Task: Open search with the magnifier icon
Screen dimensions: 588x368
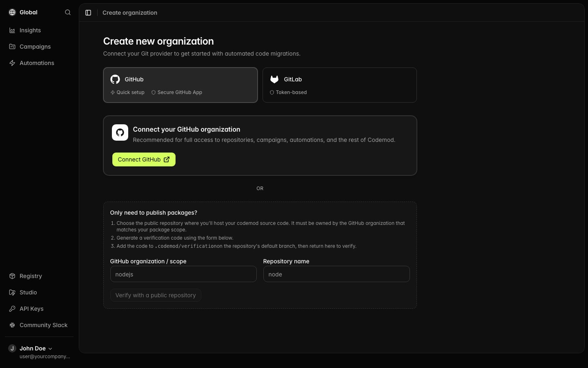Action: coord(68,12)
